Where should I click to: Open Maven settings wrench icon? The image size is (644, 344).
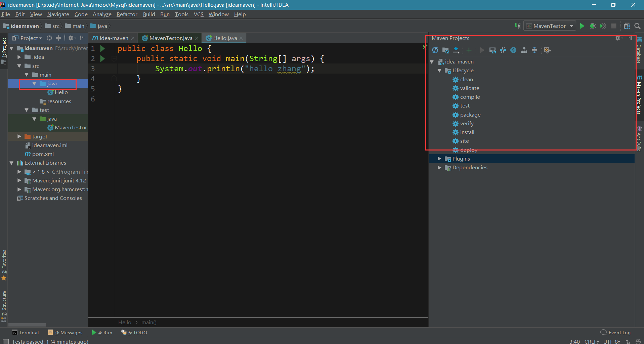[x=548, y=50]
